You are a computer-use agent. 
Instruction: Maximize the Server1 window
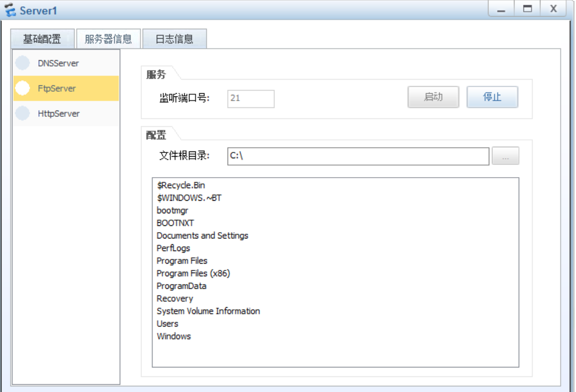click(x=527, y=9)
